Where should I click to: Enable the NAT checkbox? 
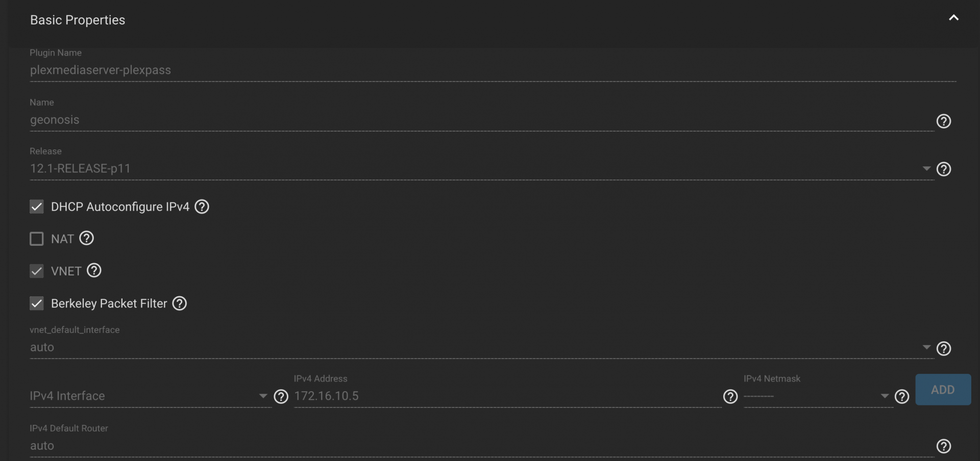pyautogui.click(x=37, y=239)
